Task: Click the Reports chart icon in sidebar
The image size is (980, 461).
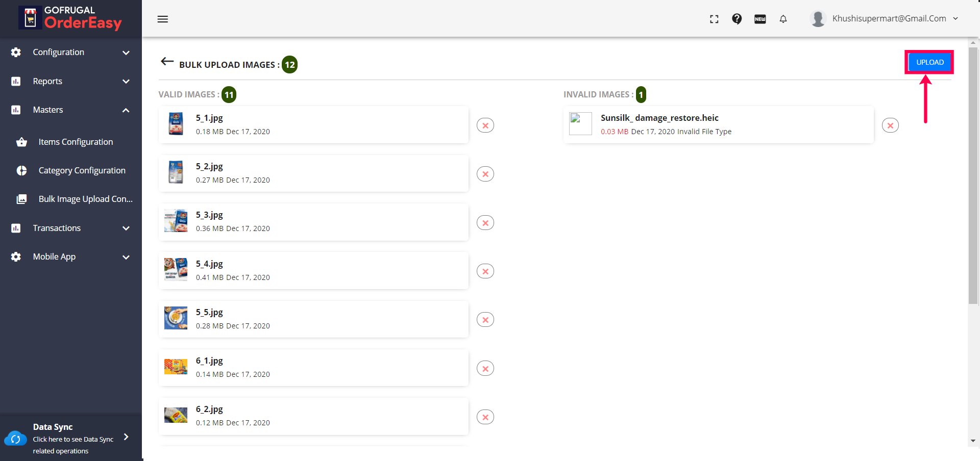Action: pyautogui.click(x=16, y=81)
